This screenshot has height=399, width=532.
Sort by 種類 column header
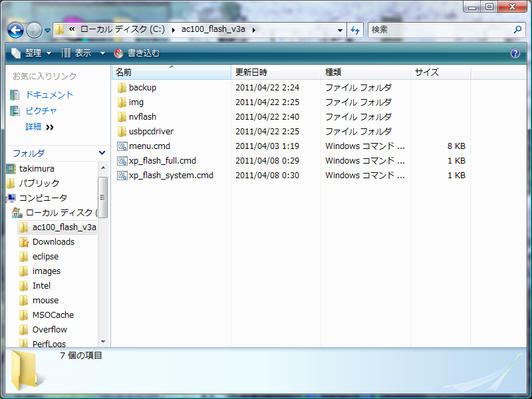point(365,72)
